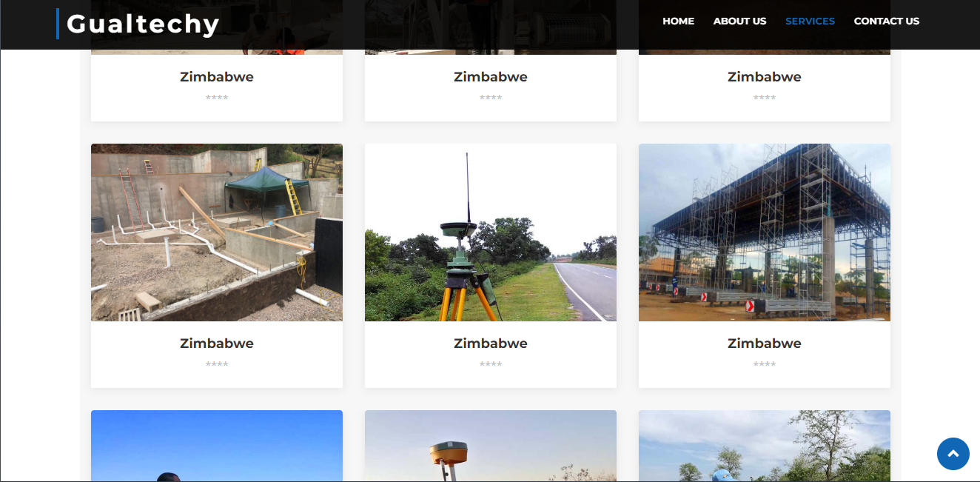Click the star rating on the top-left Zimbabwe card
Image resolution: width=980 pixels, height=482 pixels.
(216, 97)
